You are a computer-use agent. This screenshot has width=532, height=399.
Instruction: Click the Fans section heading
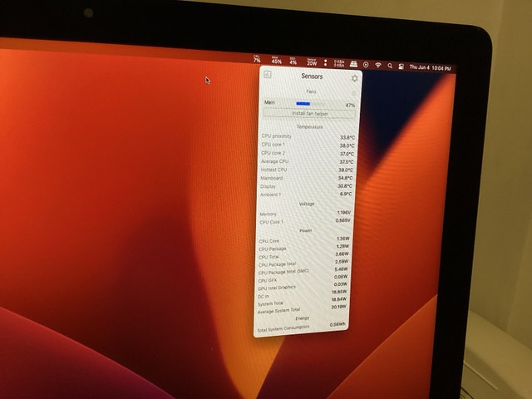click(311, 91)
